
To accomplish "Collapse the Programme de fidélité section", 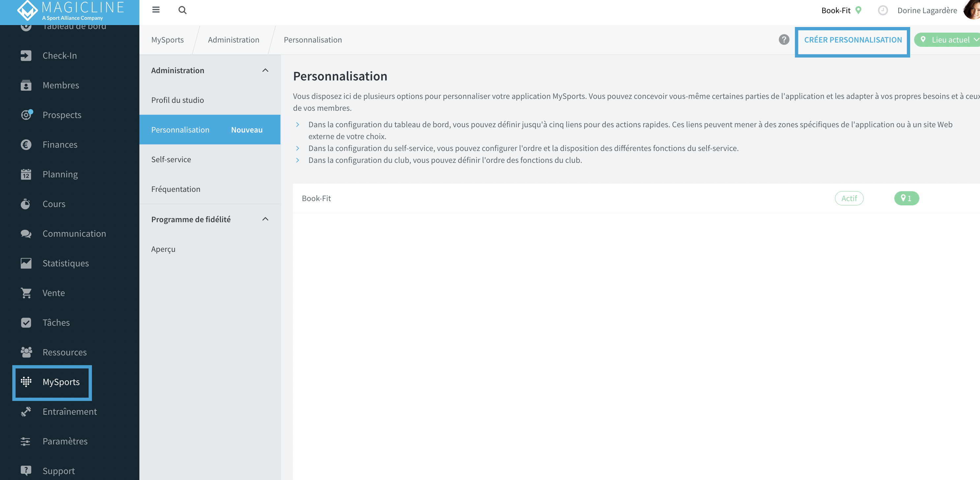I will [265, 219].
